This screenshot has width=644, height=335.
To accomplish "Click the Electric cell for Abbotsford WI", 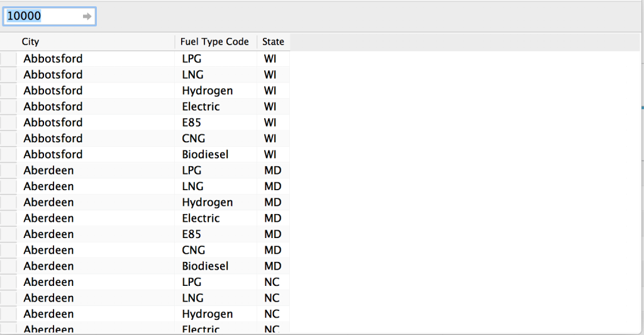I will pyautogui.click(x=216, y=107).
